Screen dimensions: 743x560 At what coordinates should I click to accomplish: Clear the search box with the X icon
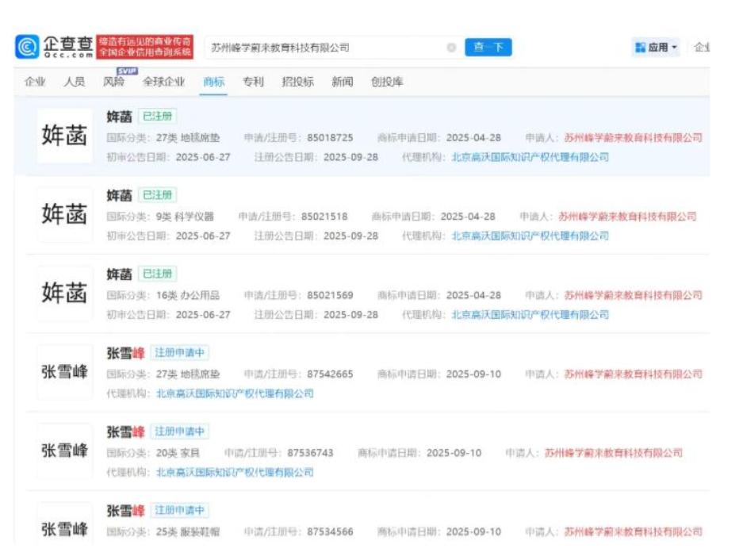[x=451, y=48]
